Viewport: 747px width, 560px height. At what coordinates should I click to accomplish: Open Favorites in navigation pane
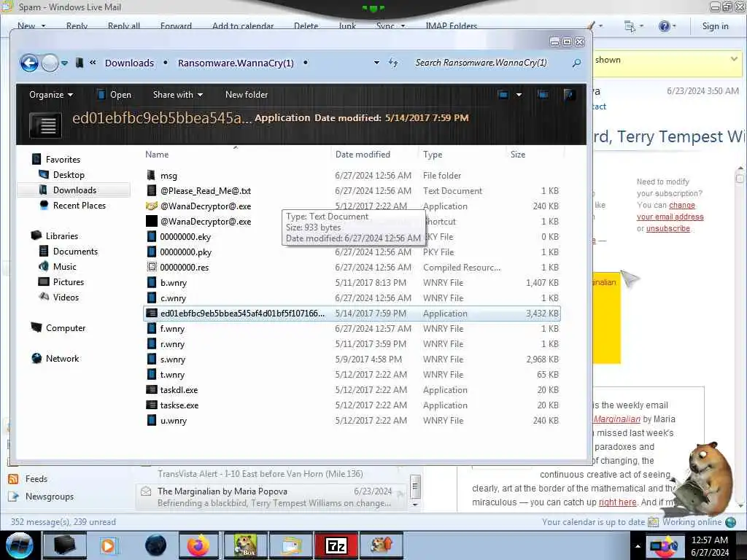tap(63, 160)
